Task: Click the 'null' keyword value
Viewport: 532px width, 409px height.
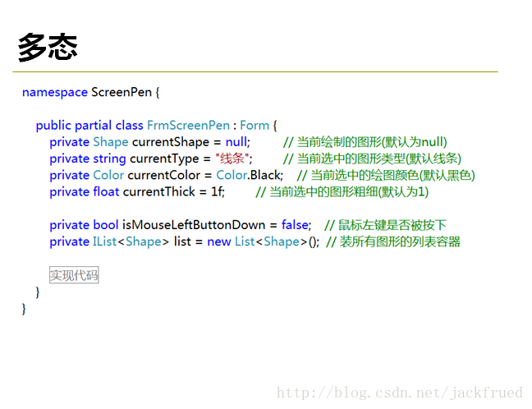Action: click(x=236, y=142)
